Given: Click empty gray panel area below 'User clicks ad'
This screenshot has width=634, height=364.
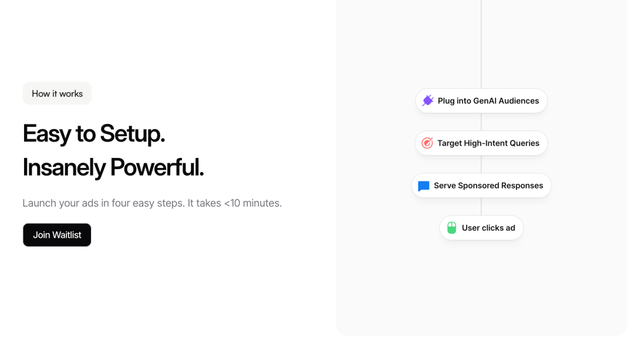Looking at the screenshot, I should pyautogui.click(x=481, y=287).
